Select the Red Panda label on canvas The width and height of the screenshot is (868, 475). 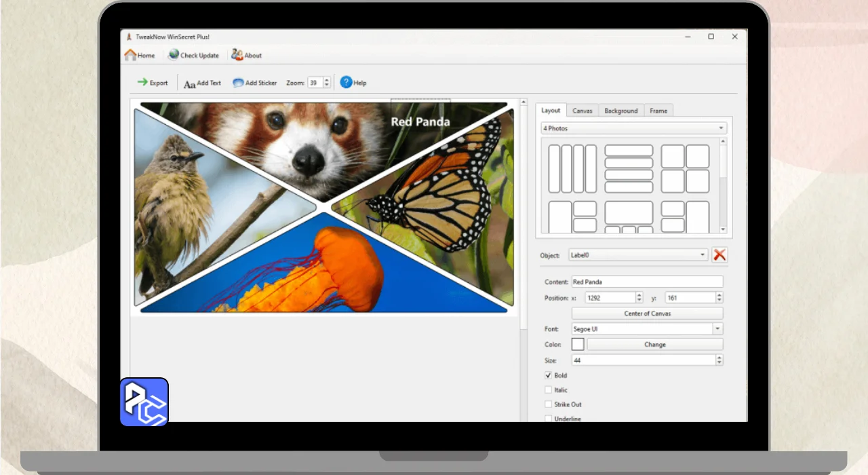point(420,121)
